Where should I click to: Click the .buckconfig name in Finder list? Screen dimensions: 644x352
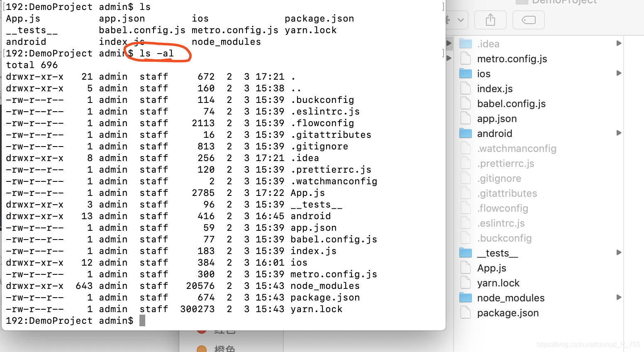pyautogui.click(x=505, y=238)
